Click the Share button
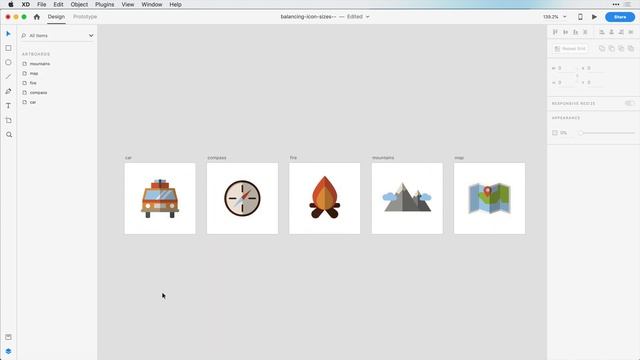The image size is (640, 360). pyautogui.click(x=620, y=17)
